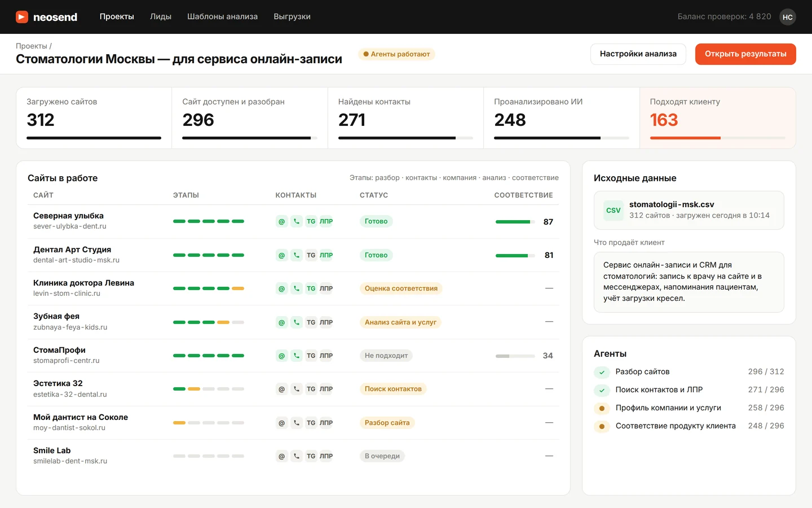Click the CSV file icon
The image size is (812, 508).
(x=614, y=210)
